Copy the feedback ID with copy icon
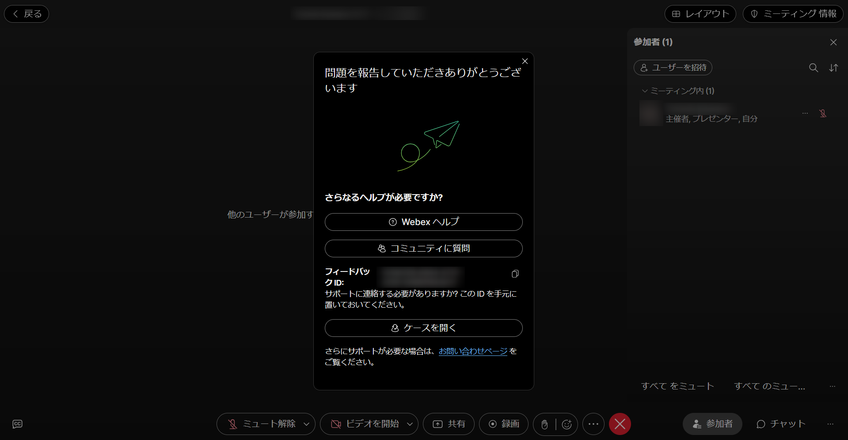The height and width of the screenshot is (440, 848). coord(515,274)
